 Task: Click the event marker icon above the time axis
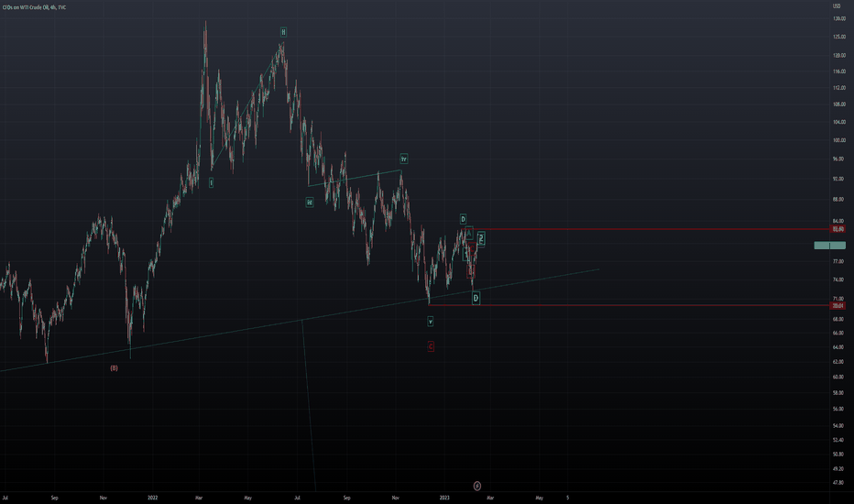click(477, 486)
